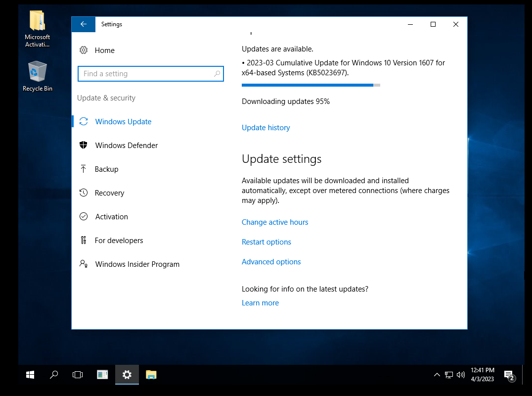The height and width of the screenshot is (396, 532).
Task: Click the Looking for info on latest updates text
Action: coord(305,289)
